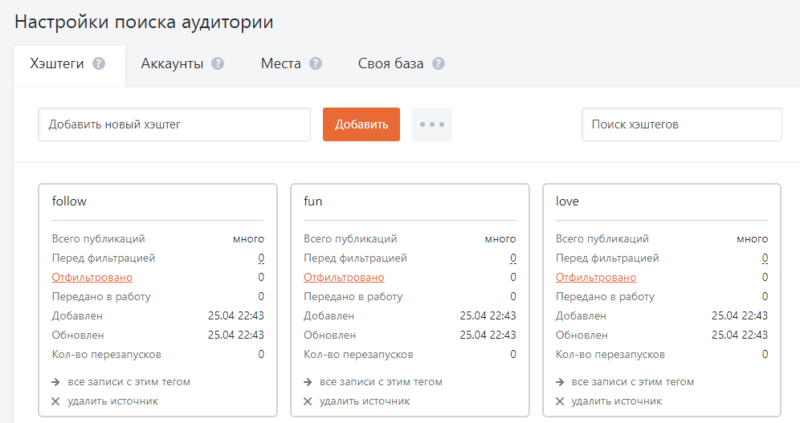Click question mark icon next to Места

click(316, 64)
